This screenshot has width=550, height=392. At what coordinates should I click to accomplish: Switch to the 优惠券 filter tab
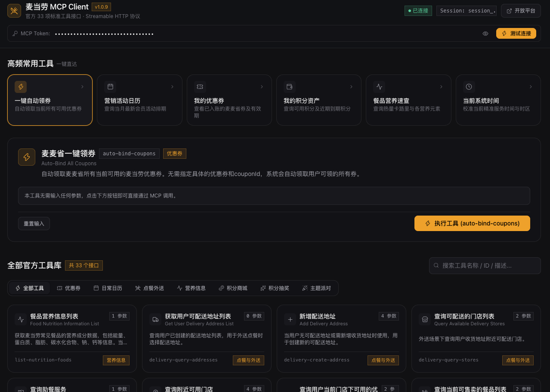point(69,288)
